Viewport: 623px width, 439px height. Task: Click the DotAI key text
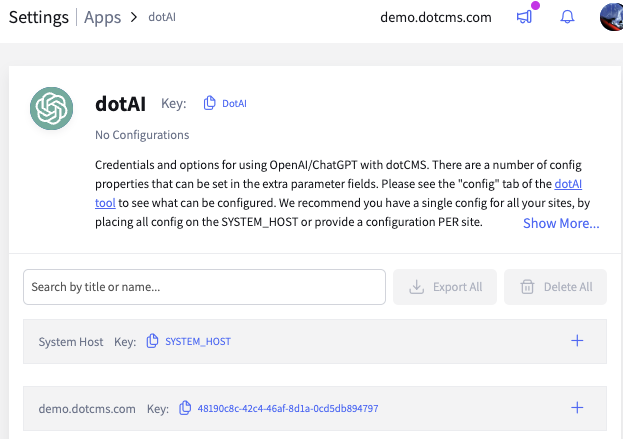click(x=234, y=104)
